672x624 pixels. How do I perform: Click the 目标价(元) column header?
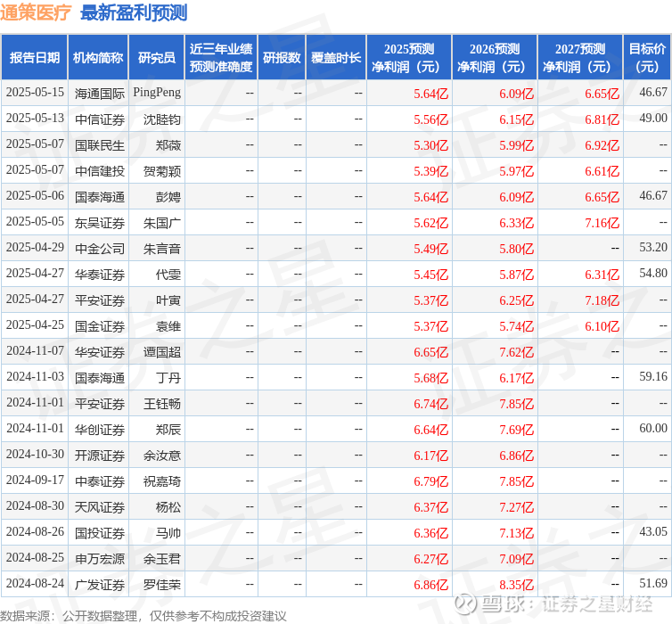pyautogui.click(x=647, y=57)
